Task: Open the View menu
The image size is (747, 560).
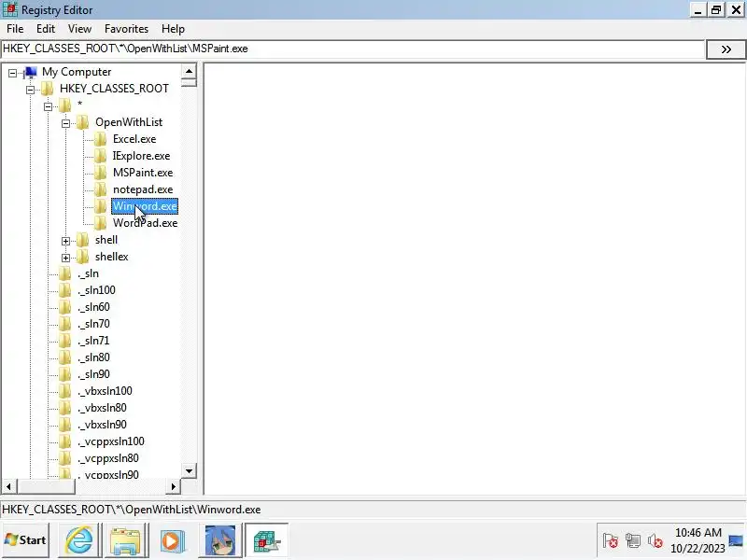Action: point(79,29)
